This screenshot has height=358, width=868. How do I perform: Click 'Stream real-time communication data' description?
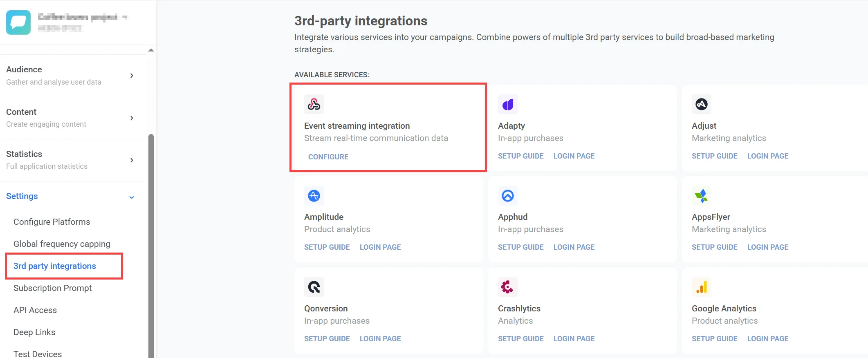point(376,138)
